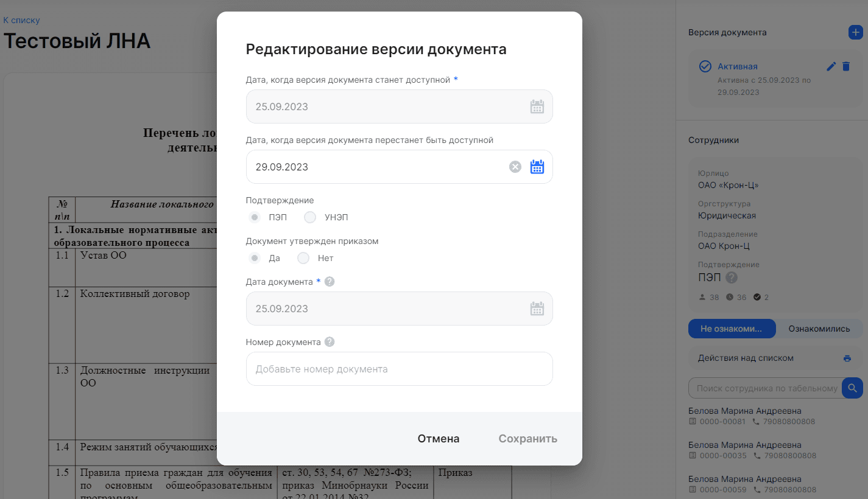Click Устав ОО row in document table

click(103, 256)
